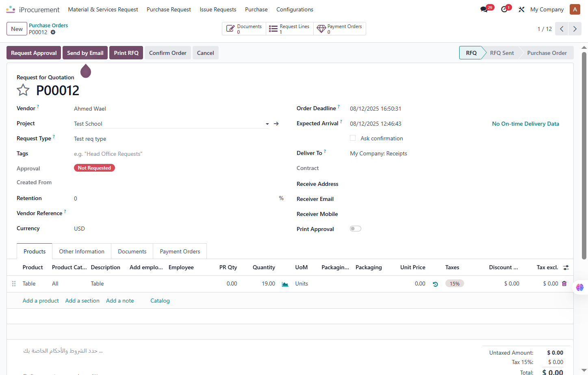
Task: Click the reset unit price icon
Action: click(x=435, y=284)
